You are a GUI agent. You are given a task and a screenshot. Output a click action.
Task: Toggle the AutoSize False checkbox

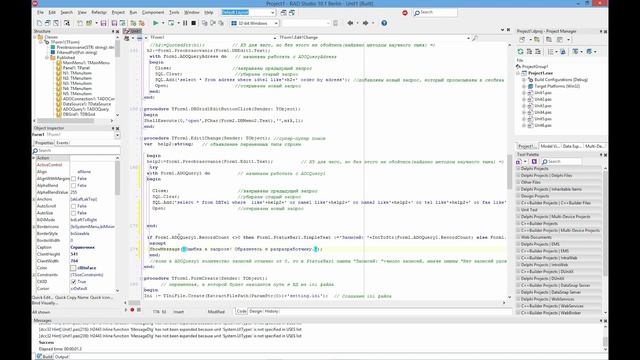73,213
